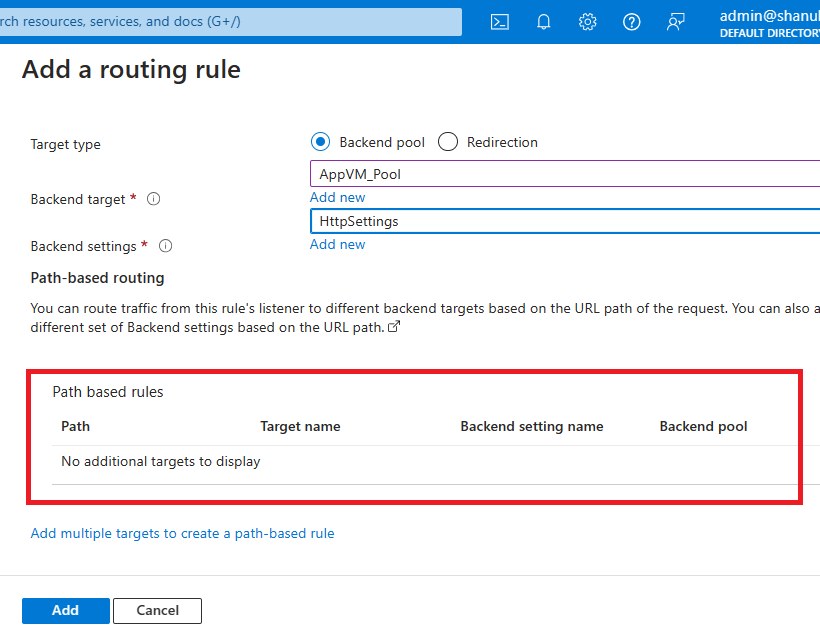This screenshot has height=640, width=820.
Task: Click the Cancel button
Action: pyautogui.click(x=157, y=611)
